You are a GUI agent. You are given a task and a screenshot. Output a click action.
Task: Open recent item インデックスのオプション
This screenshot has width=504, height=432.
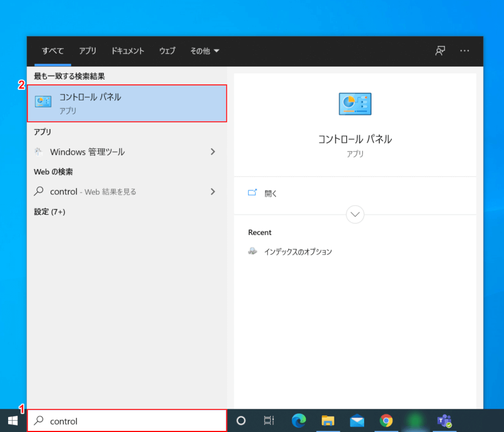coord(298,252)
